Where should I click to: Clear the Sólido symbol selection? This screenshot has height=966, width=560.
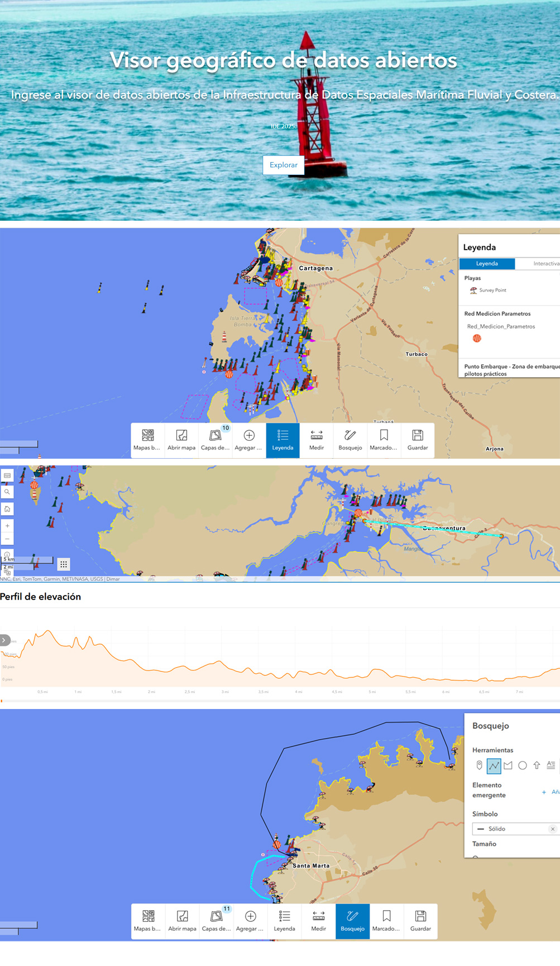pyautogui.click(x=553, y=829)
